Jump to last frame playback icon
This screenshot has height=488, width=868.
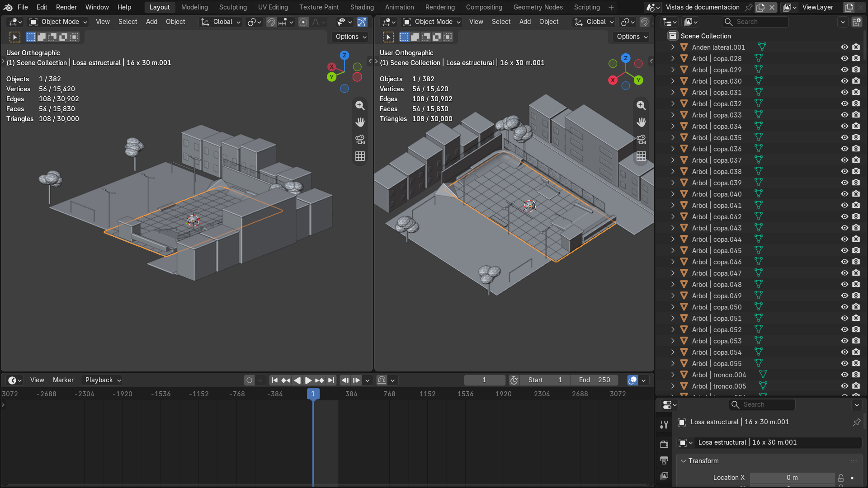coord(331,380)
